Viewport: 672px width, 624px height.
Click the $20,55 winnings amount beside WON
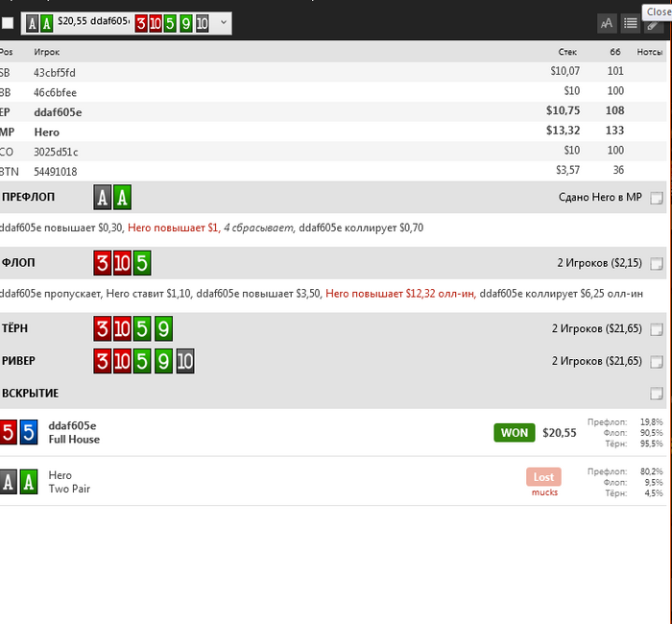(x=560, y=433)
